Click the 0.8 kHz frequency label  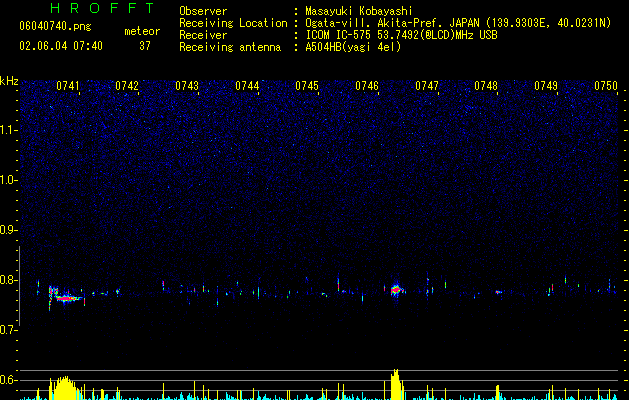click(x=9, y=280)
